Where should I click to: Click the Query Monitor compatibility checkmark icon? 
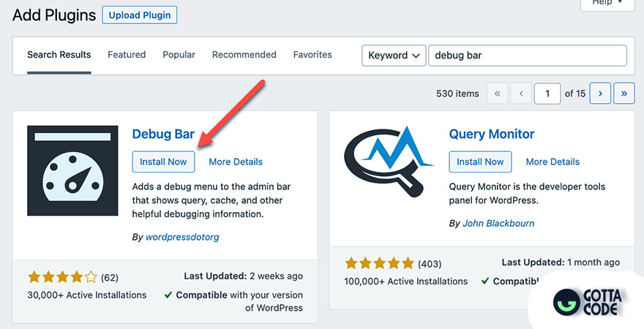(485, 281)
